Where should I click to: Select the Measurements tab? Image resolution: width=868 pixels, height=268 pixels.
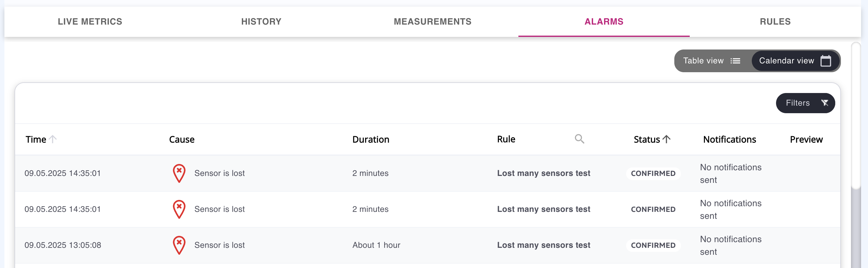432,22
